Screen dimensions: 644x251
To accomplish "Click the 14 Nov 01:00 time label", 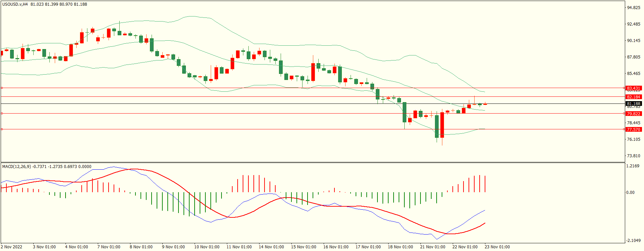I will coord(271,247).
